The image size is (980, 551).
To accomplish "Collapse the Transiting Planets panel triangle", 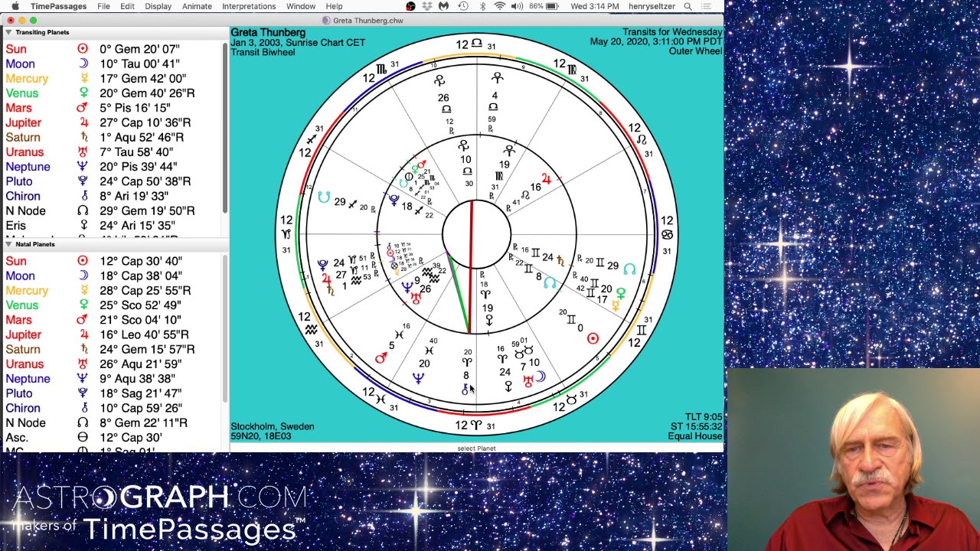I will (x=8, y=33).
